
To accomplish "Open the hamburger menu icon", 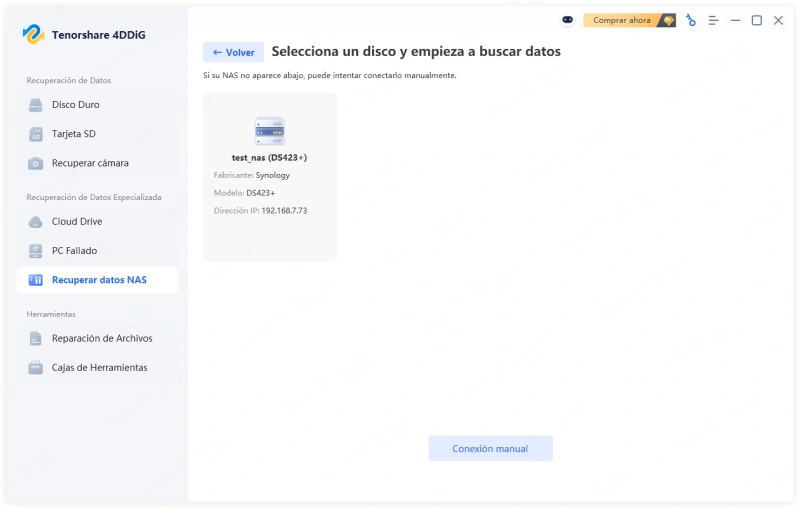I will point(713,20).
